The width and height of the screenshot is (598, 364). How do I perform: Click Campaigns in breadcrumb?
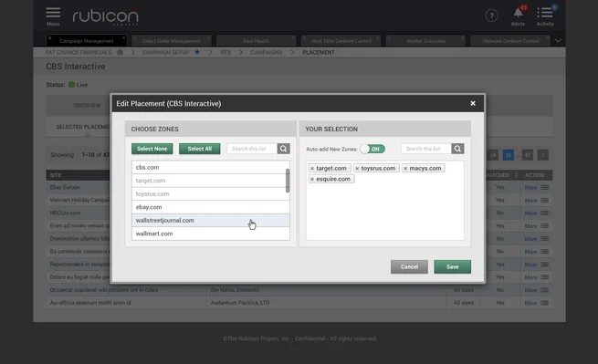[267, 52]
